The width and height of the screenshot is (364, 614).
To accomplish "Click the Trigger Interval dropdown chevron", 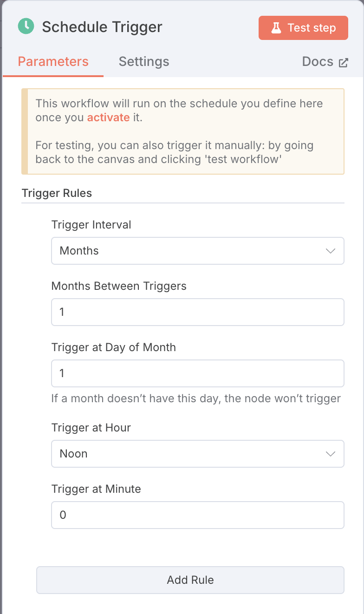I will click(331, 251).
